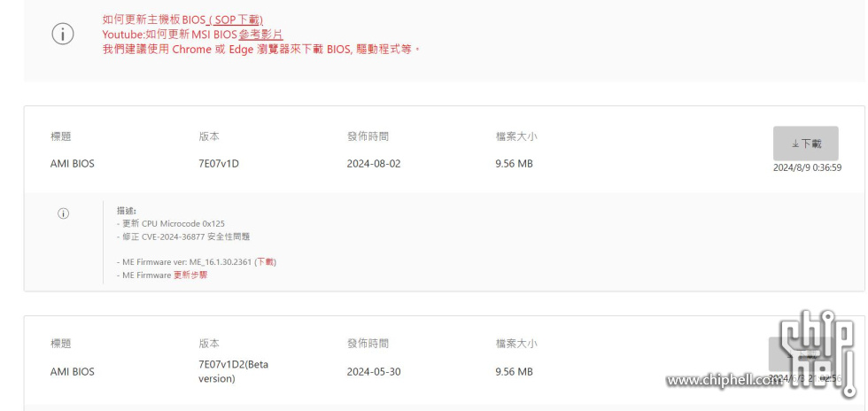
Task: Open the 參考影片 YouTube link
Action: click(x=260, y=35)
